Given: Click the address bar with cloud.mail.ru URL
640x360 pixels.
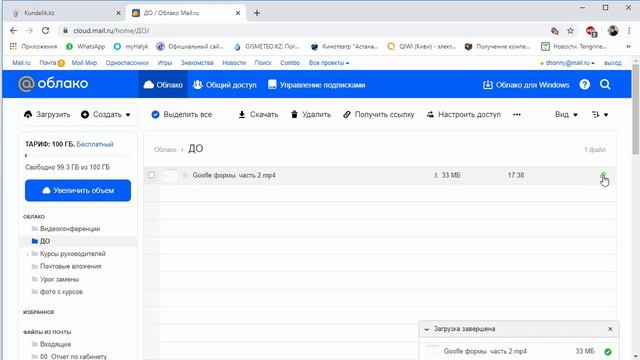Looking at the screenshot, I should (302, 31).
